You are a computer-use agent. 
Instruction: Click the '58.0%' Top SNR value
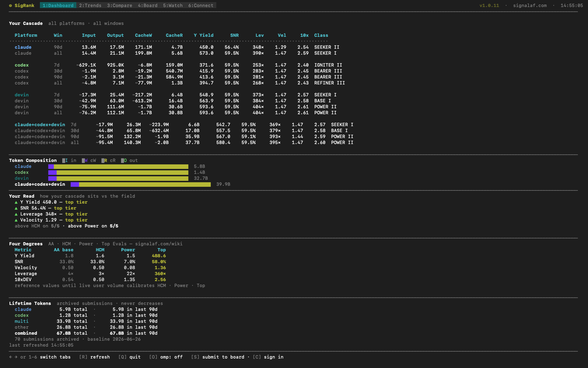(159, 262)
